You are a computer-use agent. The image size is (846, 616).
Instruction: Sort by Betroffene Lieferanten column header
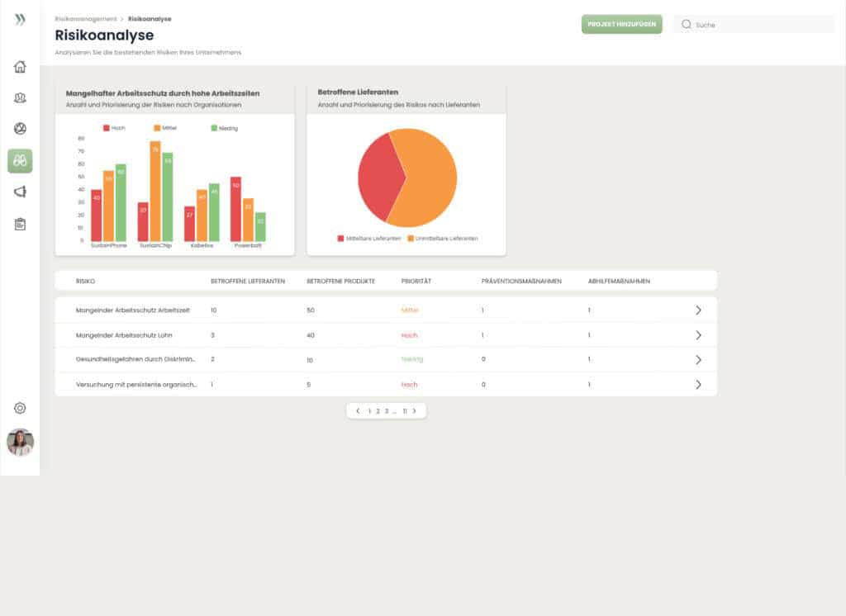coord(248,281)
